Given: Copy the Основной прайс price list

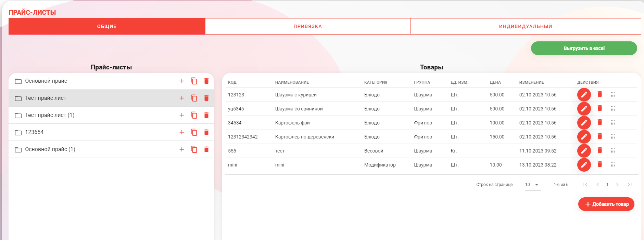Looking at the screenshot, I should [194, 81].
